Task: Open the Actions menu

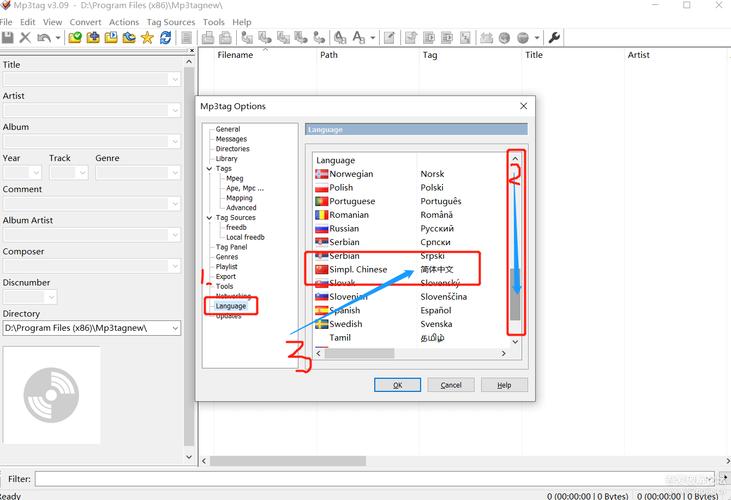Action: [x=124, y=22]
